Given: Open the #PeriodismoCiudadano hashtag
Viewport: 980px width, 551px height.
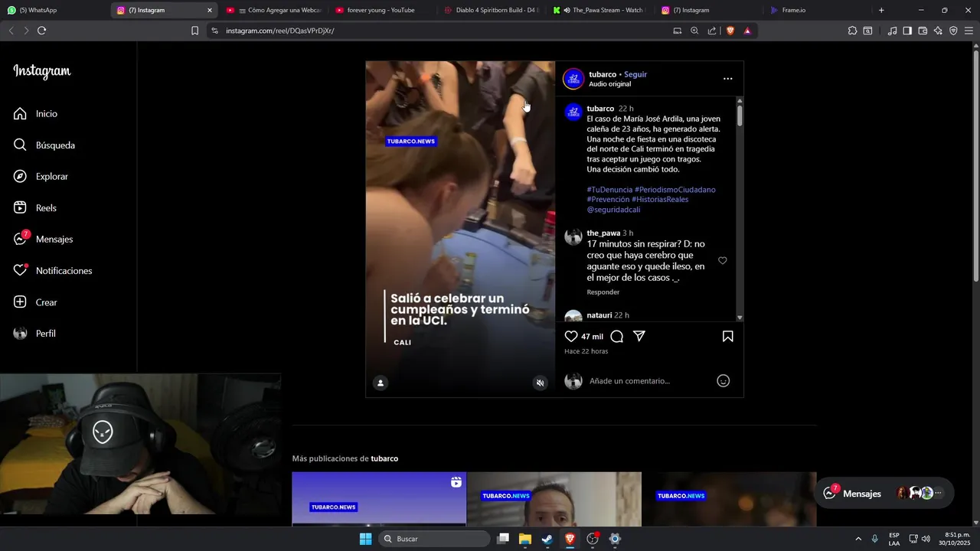Looking at the screenshot, I should pyautogui.click(x=675, y=189).
